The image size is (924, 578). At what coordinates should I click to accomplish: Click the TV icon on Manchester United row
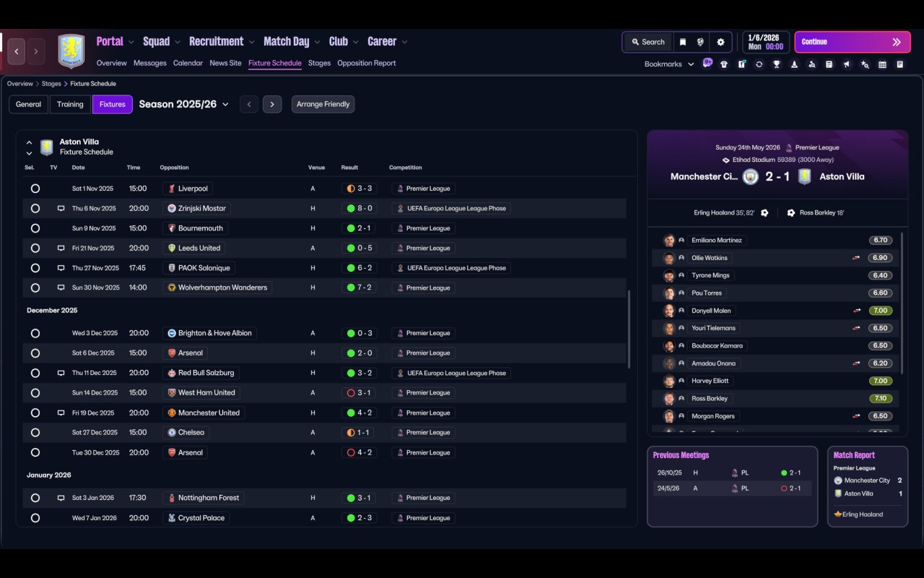coord(61,413)
